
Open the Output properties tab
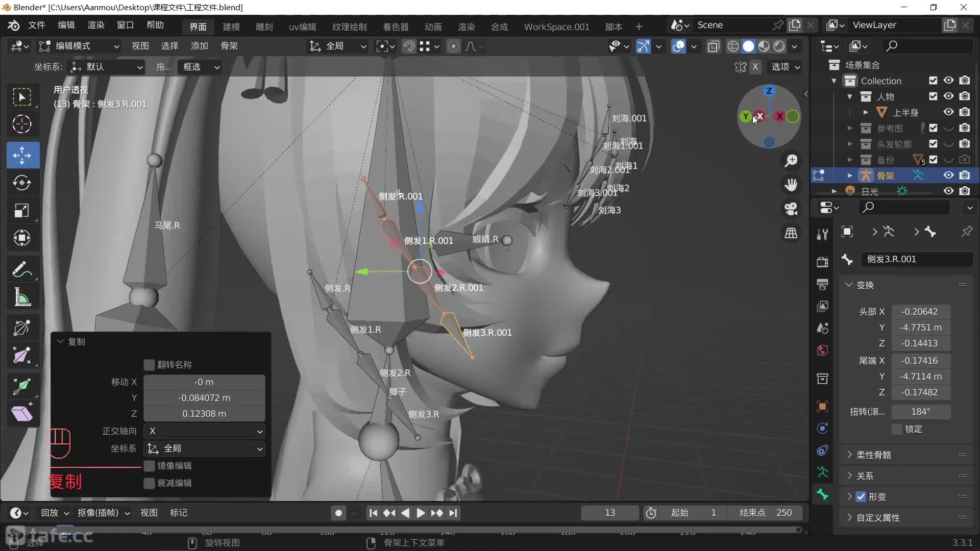point(822,284)
